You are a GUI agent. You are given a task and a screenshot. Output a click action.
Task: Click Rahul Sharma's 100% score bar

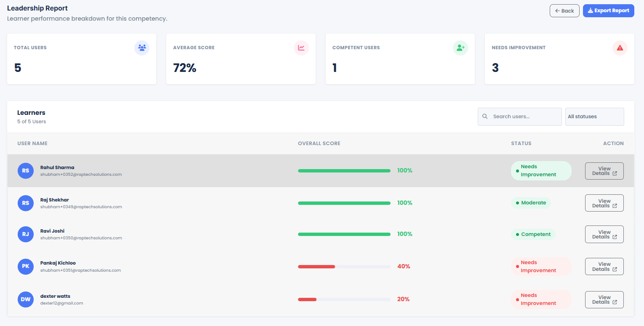pos(344,171)
